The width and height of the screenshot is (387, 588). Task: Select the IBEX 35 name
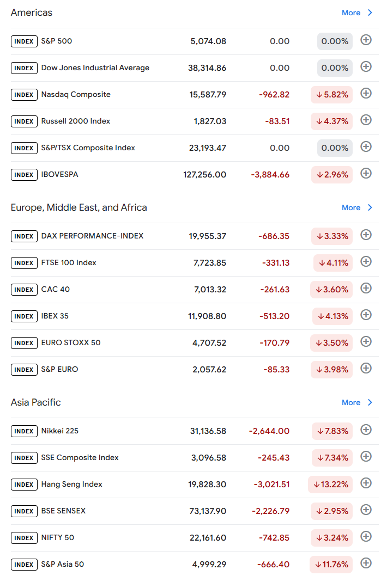(x=55, y=316)
